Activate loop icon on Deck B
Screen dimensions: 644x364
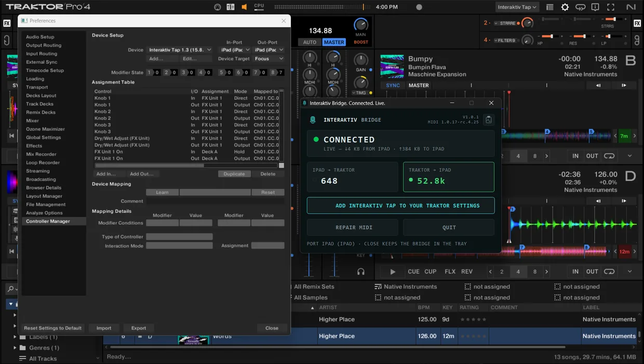point(609,156)
